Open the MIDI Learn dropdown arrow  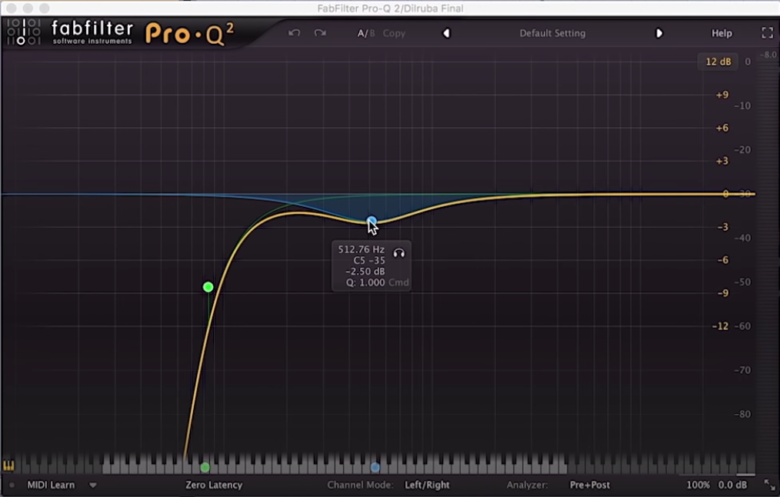pyautogui.click(x=93, y=485)
